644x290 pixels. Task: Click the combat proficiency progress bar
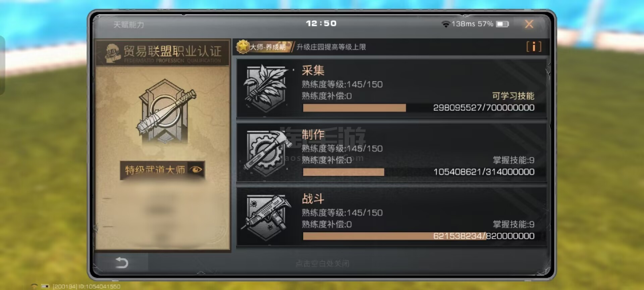coord(419,236)
